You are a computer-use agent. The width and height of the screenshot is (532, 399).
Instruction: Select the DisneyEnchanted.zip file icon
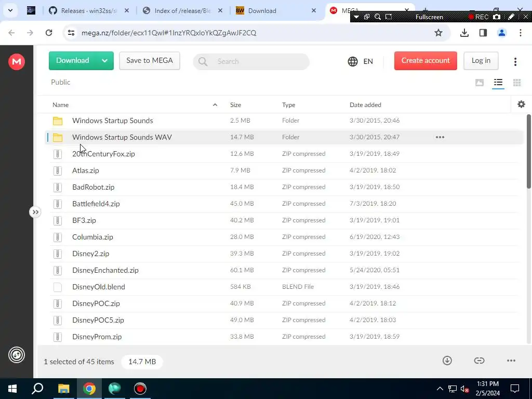[x=58, y=270]
